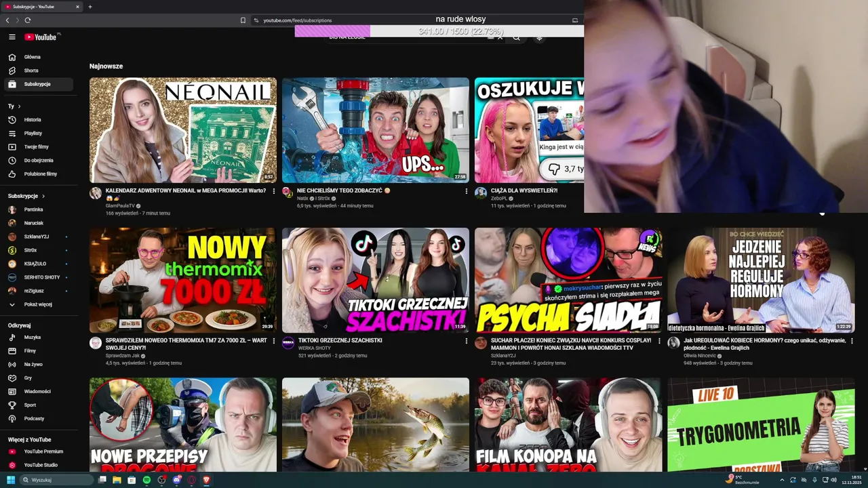
Task: Open the Windows Start menu
Action: coord(11,480)
